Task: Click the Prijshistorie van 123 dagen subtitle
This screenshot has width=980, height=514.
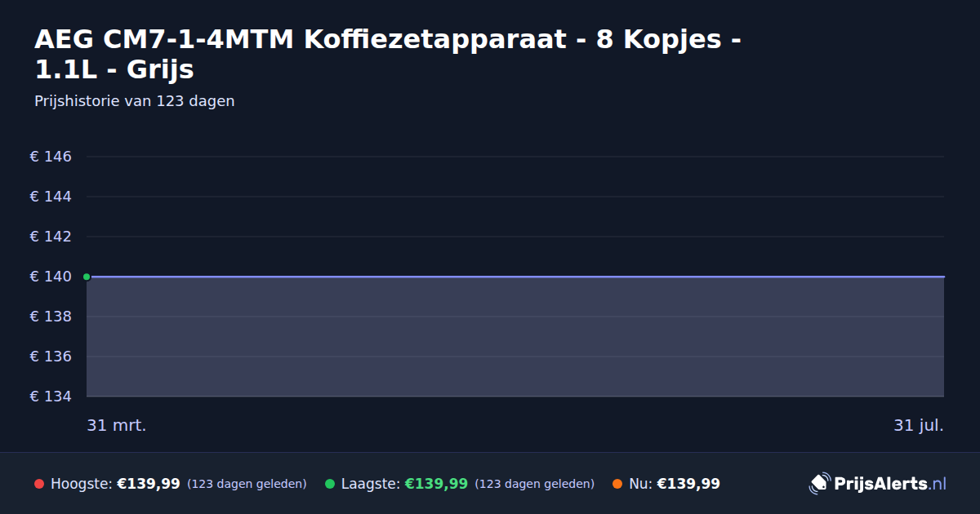Action: click(135, 101)
